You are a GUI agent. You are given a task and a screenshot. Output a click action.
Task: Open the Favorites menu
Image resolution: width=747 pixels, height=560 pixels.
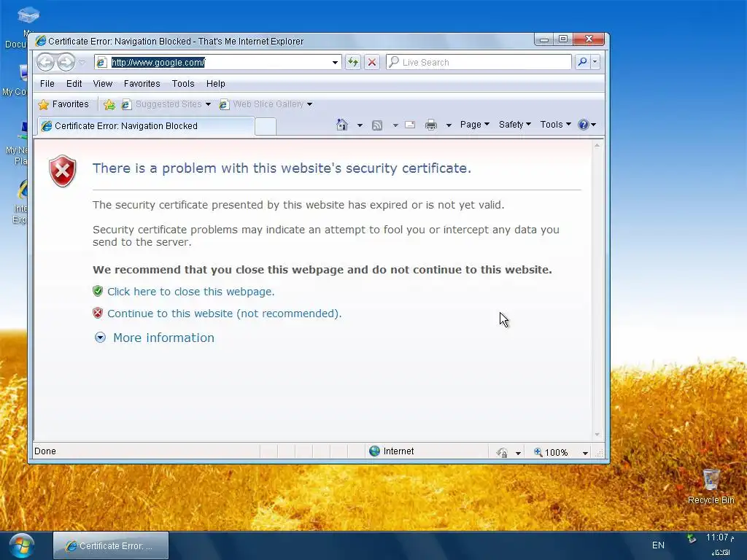[142, 84]
